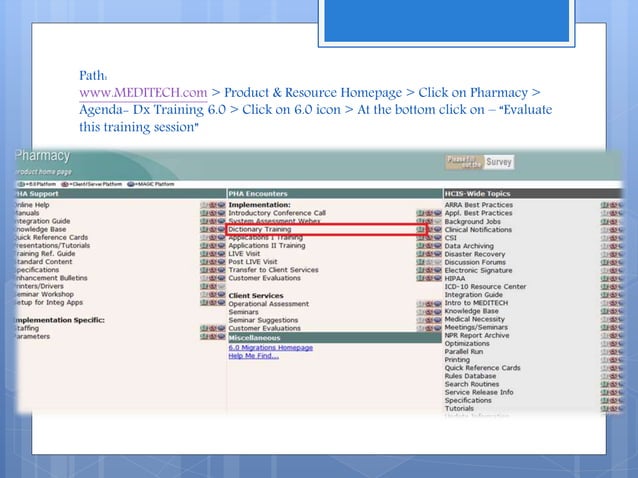Select Transfer to Client Services
The height and width of the screenshot is (478, 638).
(273, 270)
